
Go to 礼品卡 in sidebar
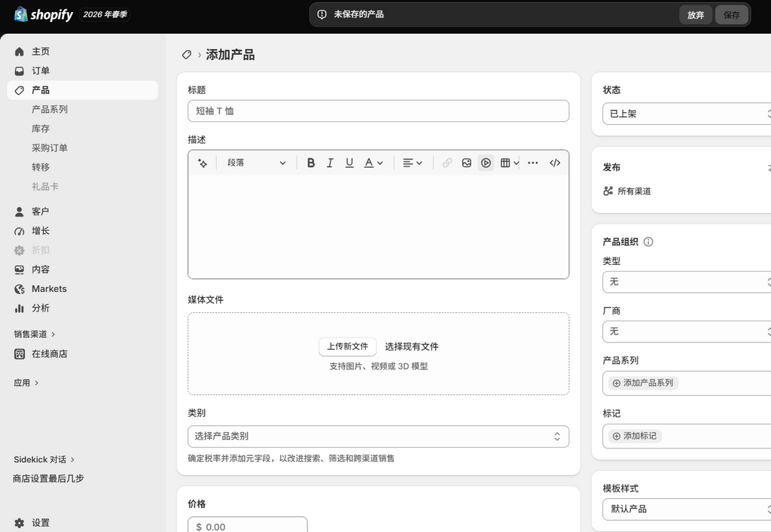tap(45, 187)
